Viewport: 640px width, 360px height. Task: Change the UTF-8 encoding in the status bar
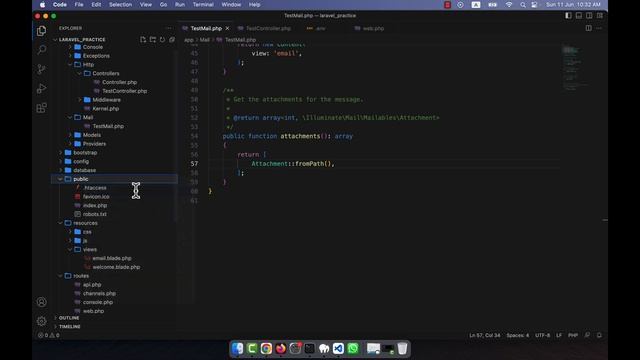[x=542, y=335]
